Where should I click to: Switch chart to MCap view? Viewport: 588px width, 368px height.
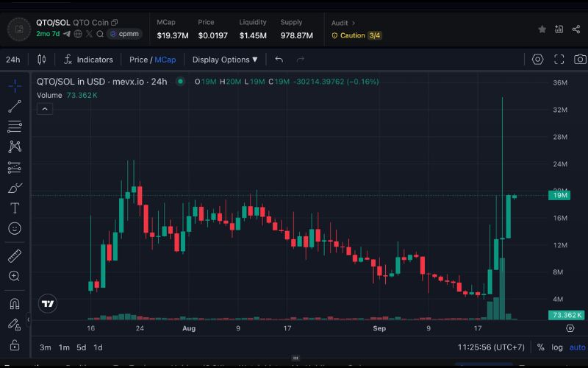pyautogui.click(x=165, y=60)
